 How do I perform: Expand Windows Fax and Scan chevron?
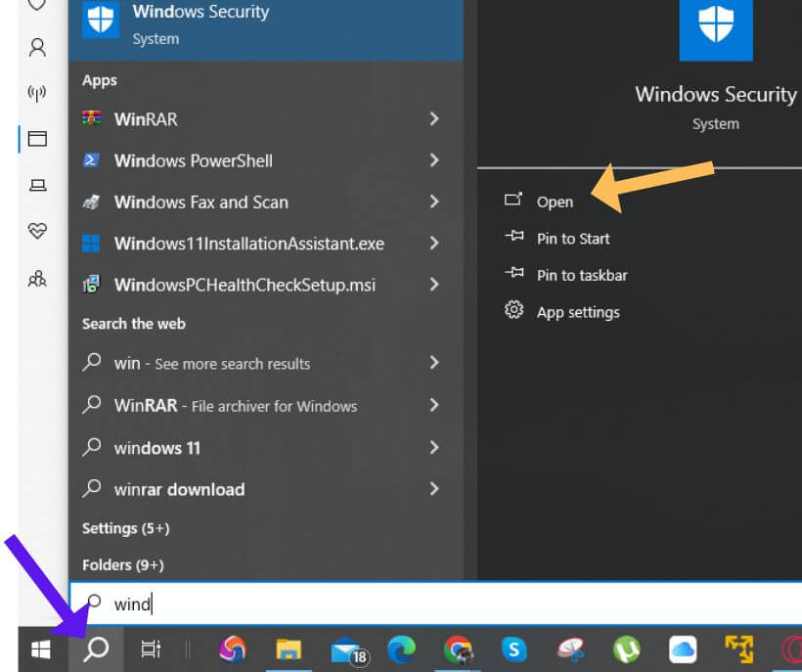(x=434, y=202)
